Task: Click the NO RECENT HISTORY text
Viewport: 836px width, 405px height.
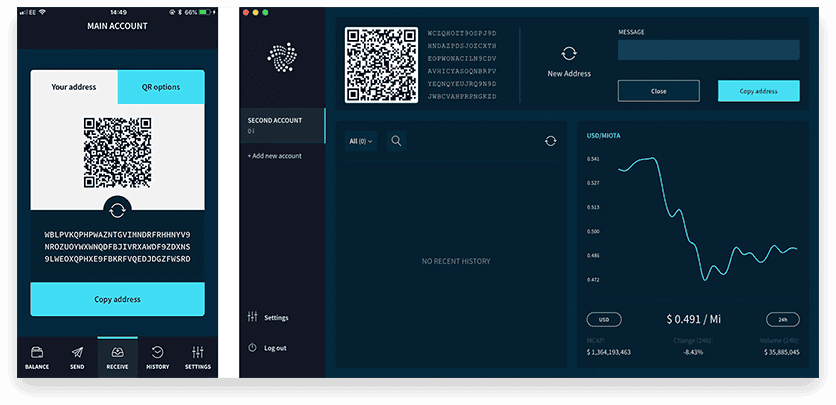Action: pos(456,261)
